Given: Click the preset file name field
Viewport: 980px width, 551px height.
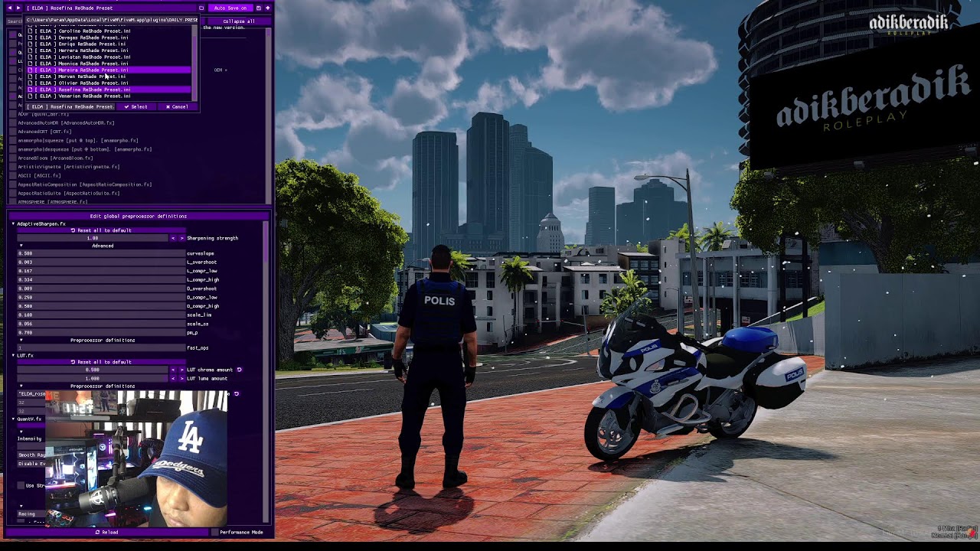Looking at the screenshot, I should pos(70,106).
